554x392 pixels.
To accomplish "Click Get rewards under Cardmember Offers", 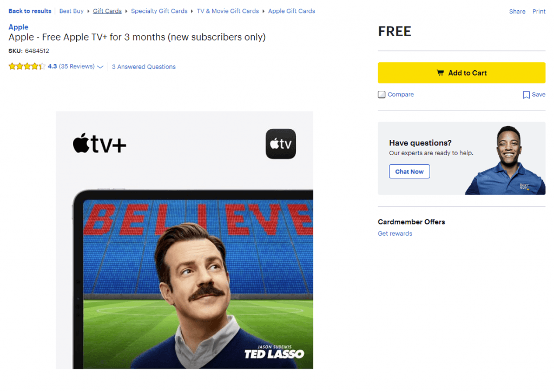I will [x=394, y=234].
